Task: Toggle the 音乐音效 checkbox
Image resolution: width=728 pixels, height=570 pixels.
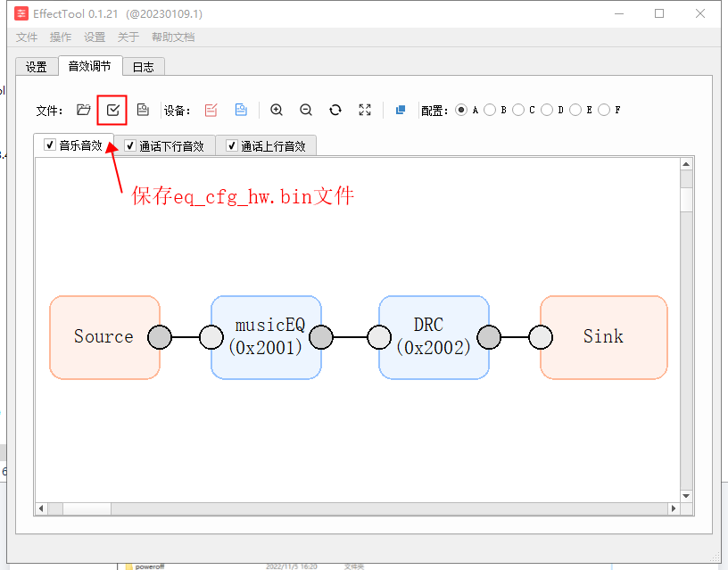Action: point(50,145)
